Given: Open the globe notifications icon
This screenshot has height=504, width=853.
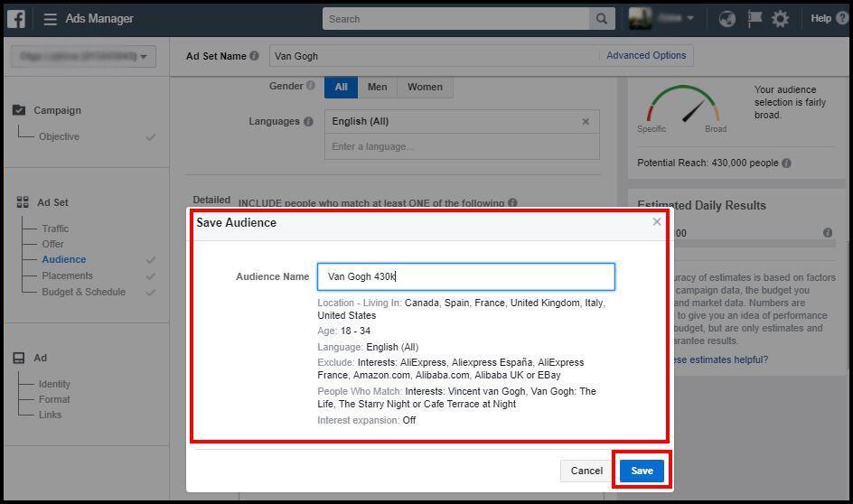Looking at the screenshot, I should (726, 19).
